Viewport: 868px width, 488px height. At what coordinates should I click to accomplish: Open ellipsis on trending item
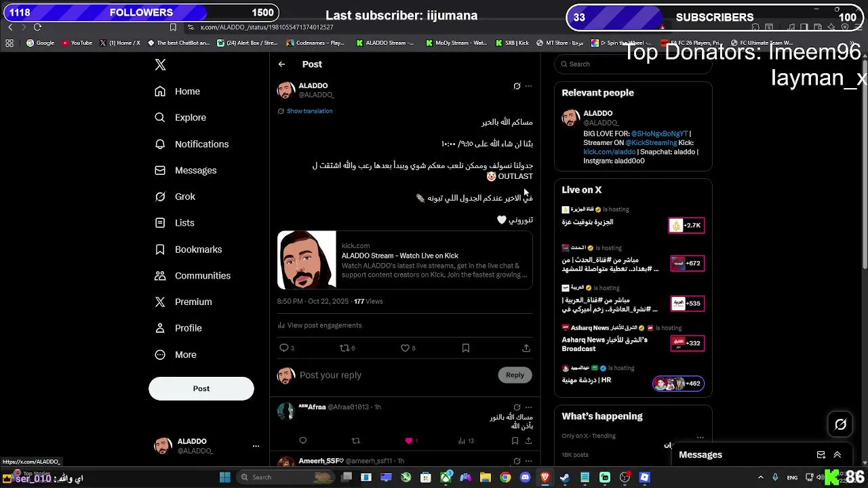pos(701,437)
